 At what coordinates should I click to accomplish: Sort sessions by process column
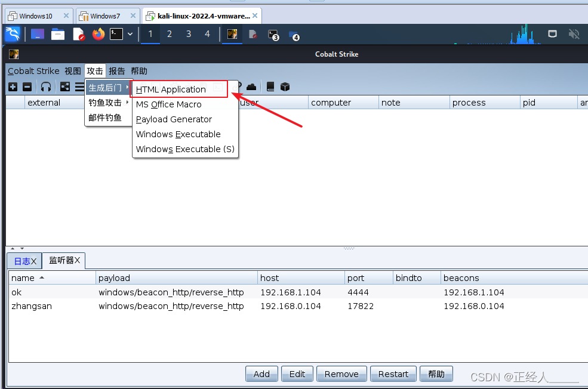pyautogui.click(x=485, y=103)
